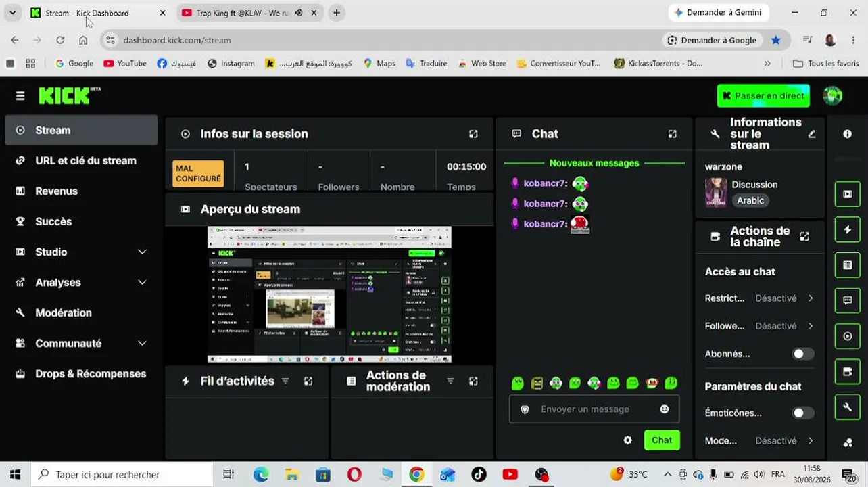This screenshot has width=868, height=487.
Task: Click the Windows taskbar search box
Action: coord(122,475)
